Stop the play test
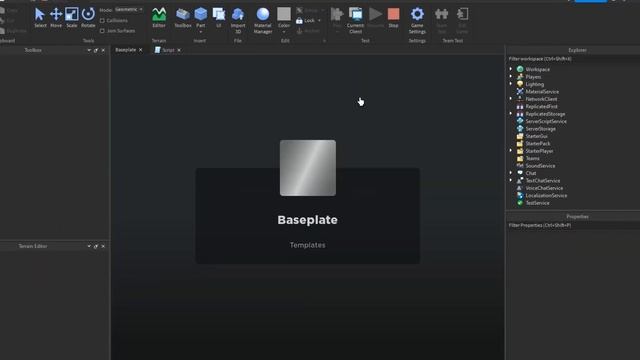This screenshot has height=360, width=640. [393, 18]
